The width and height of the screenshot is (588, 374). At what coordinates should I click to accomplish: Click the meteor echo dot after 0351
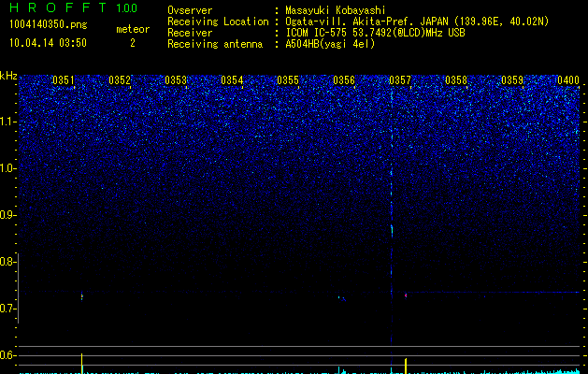pos(81,296)
